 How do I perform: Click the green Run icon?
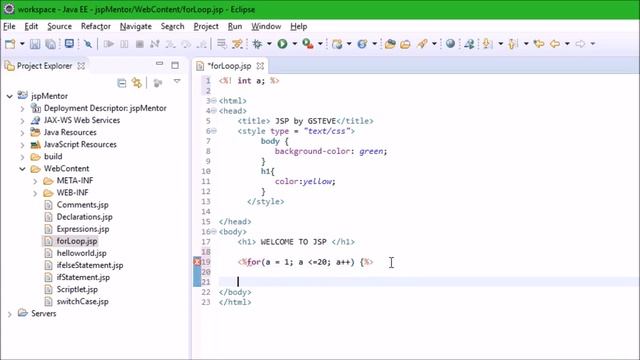(282, 44)
